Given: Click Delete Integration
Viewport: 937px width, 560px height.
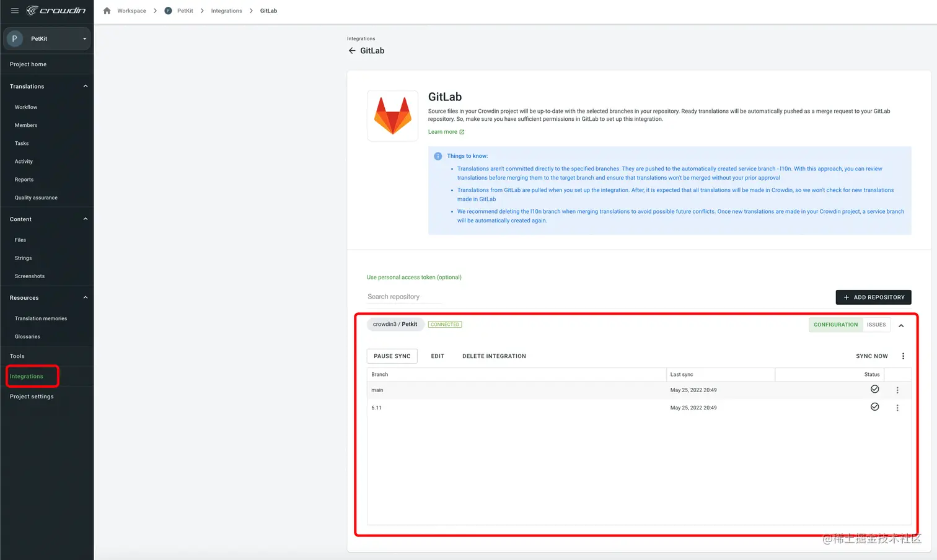Looking at the screenshot, I should click(494, 356).
